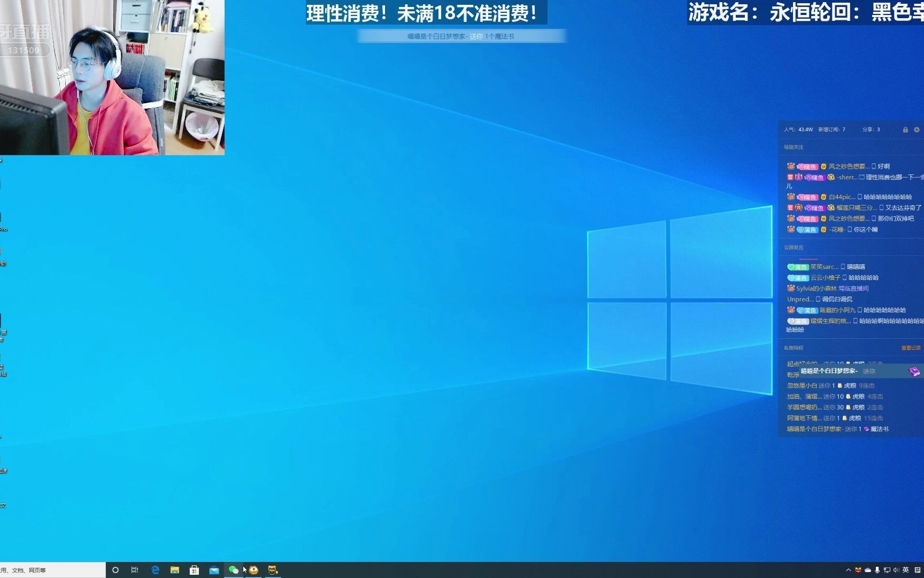The image size is (924, 578).
Task: Open Mail app from taskbar
Action: click(214, 570)
